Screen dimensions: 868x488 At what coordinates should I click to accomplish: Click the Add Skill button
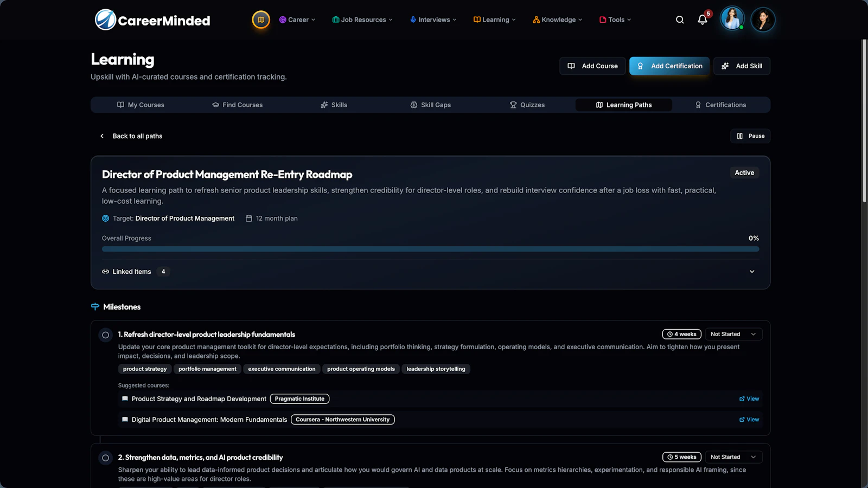[742, 66]
